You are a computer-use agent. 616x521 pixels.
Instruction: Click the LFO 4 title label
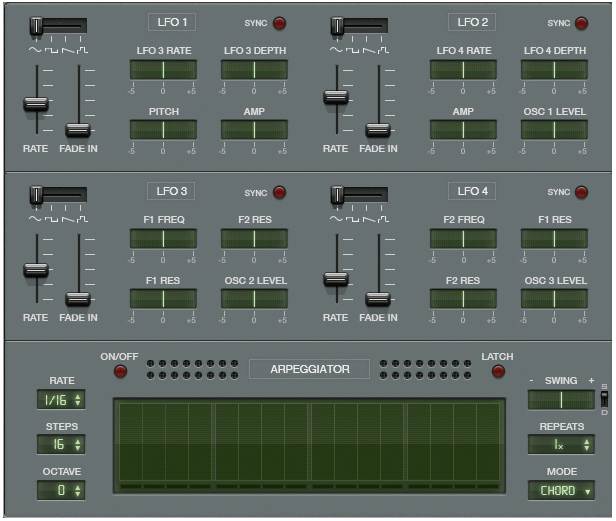pos(472,191)
